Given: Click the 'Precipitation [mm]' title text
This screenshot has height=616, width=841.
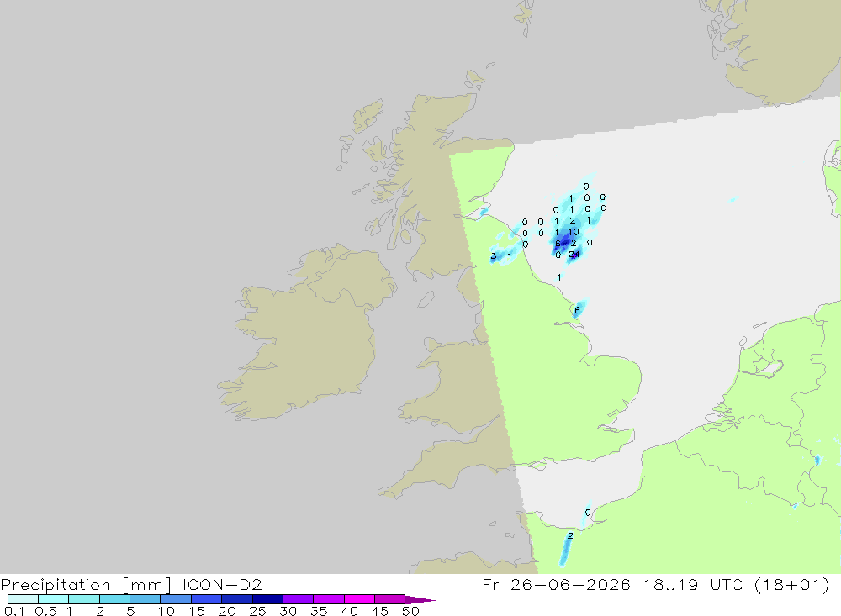Looking at the screenshot, I should click(x=87, y=584).
